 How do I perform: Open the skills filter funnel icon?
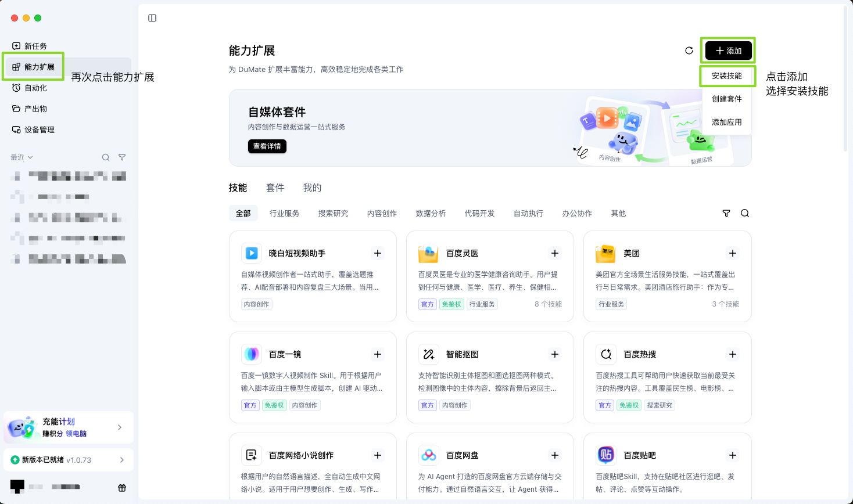tap(726, 213)
